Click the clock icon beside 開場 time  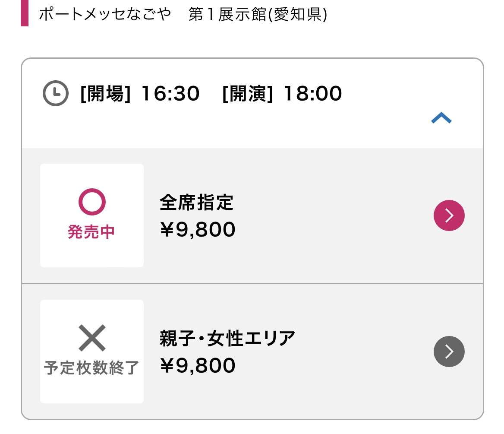pos(56,93)
